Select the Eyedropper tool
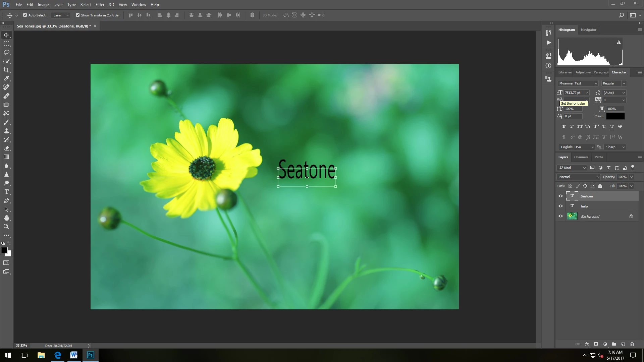Screen dimensions: 644x362 coord(6,78)
